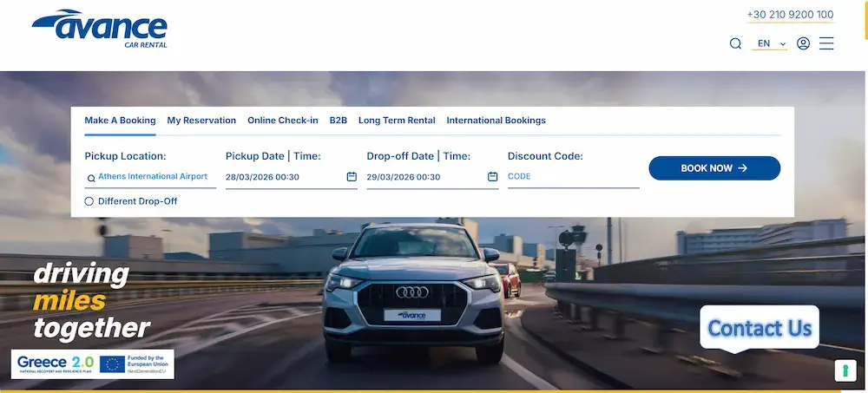Switch to International Bookings tab

coord(496,120)
